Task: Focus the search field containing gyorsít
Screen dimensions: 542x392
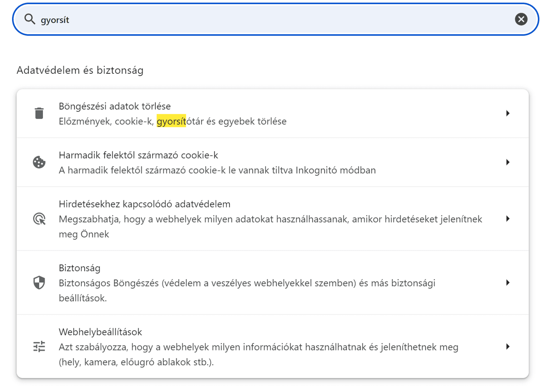Action: [271, 20]
